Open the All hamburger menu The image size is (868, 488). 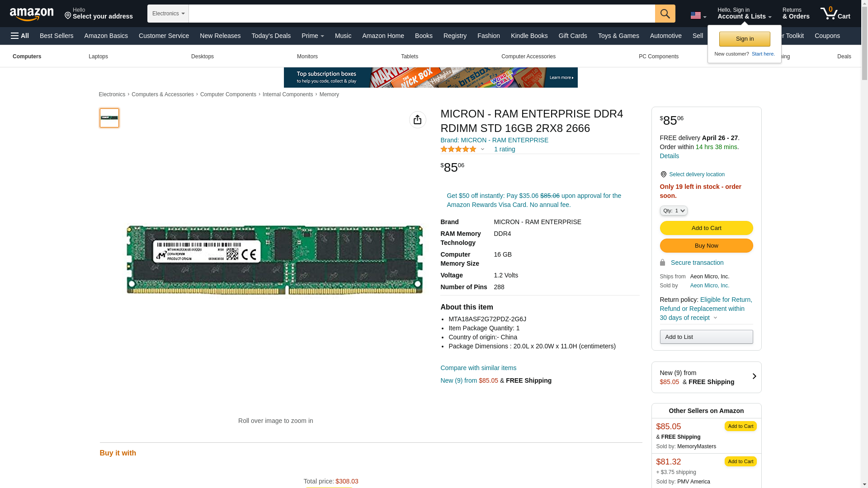[20, 36]
